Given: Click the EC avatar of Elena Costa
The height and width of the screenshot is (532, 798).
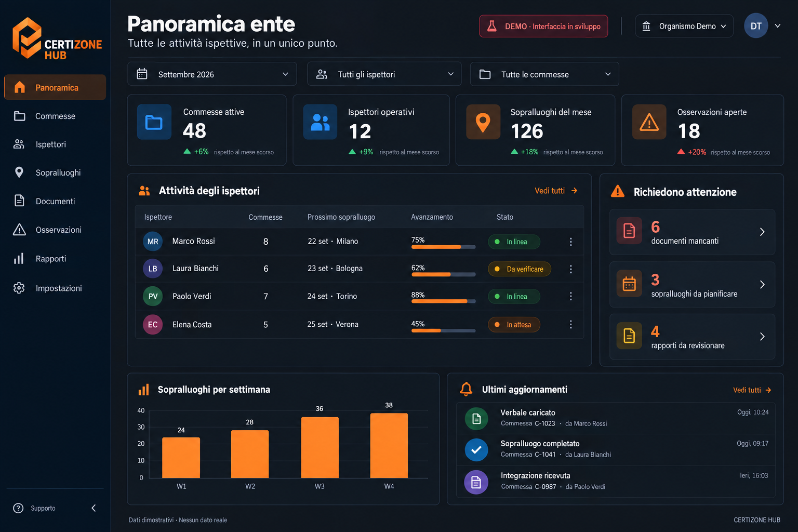Looking at the screenshot, I should (153, 325).
